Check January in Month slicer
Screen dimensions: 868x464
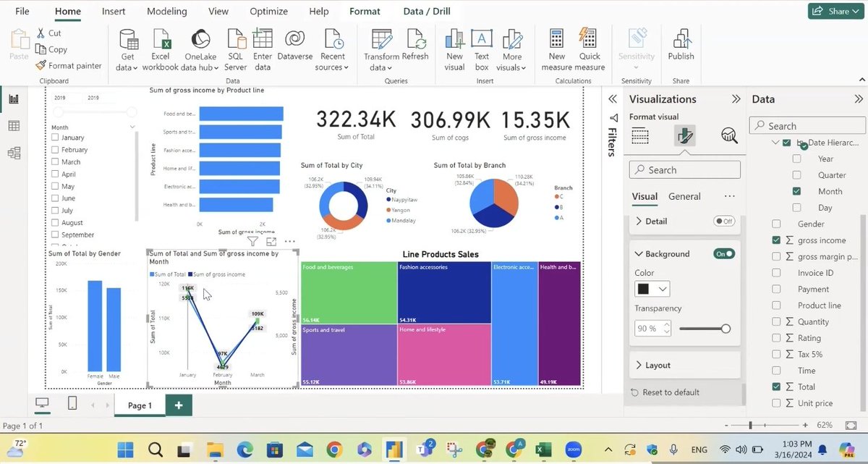point(56,138)
